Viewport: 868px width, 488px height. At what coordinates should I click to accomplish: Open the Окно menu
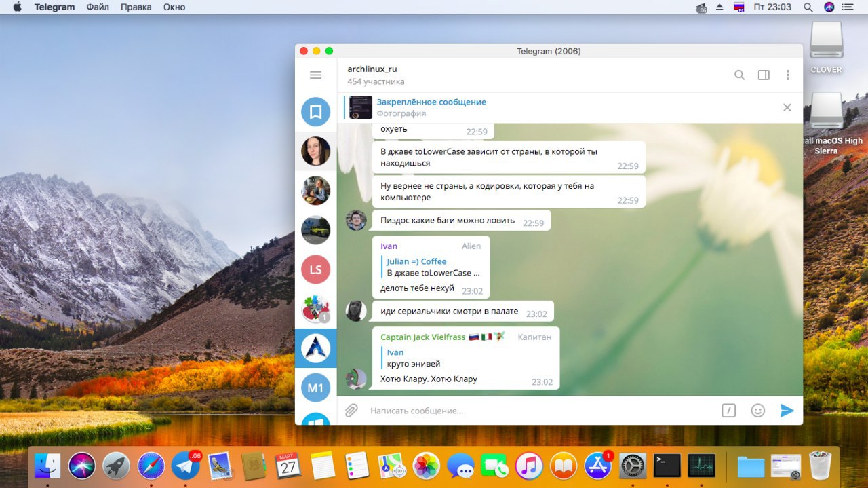point(174,7)
